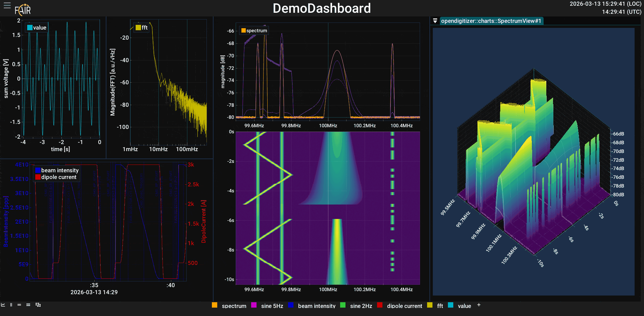Click the yellow fft color swatch at bottom
644x316 pixels.
tap(430, 305)
